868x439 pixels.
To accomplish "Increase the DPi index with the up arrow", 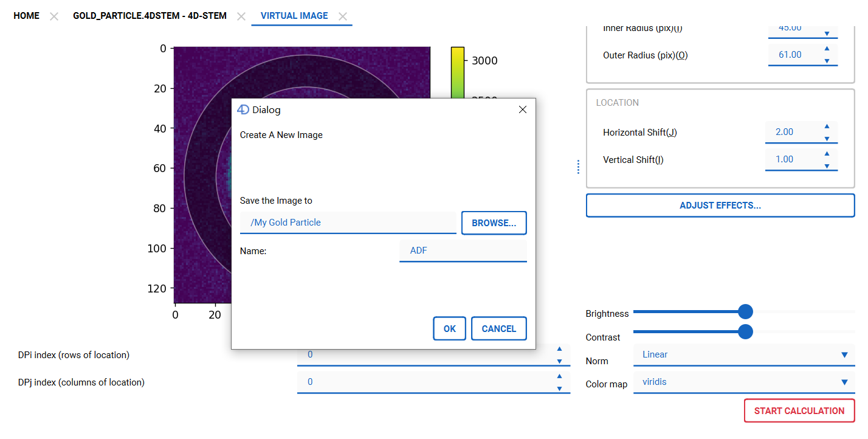I will [559, 348].
